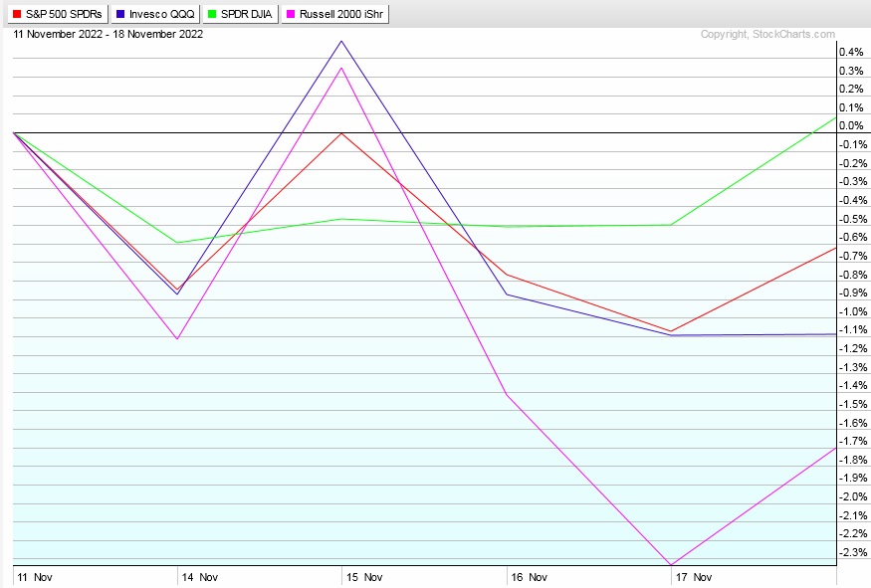Click the -2.3% y-axis label
Viewport: 871px width, 588px height.
click(x=853, y=552)
